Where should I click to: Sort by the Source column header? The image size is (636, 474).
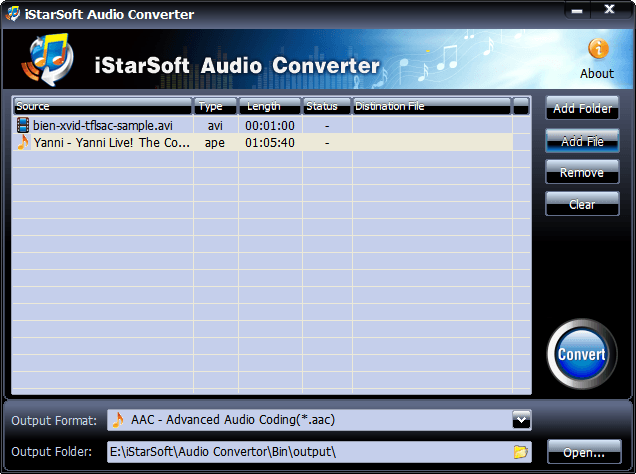tap(102, 106)
